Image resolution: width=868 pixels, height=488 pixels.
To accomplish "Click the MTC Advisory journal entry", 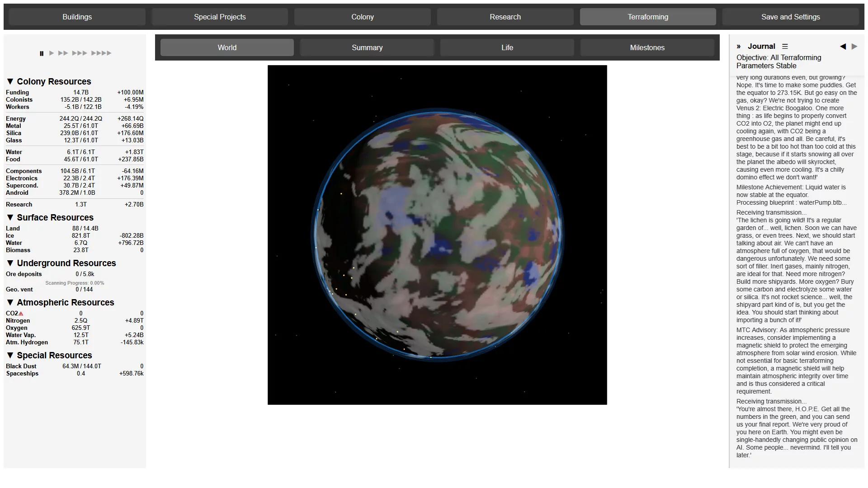I will (x=796, y=361).
